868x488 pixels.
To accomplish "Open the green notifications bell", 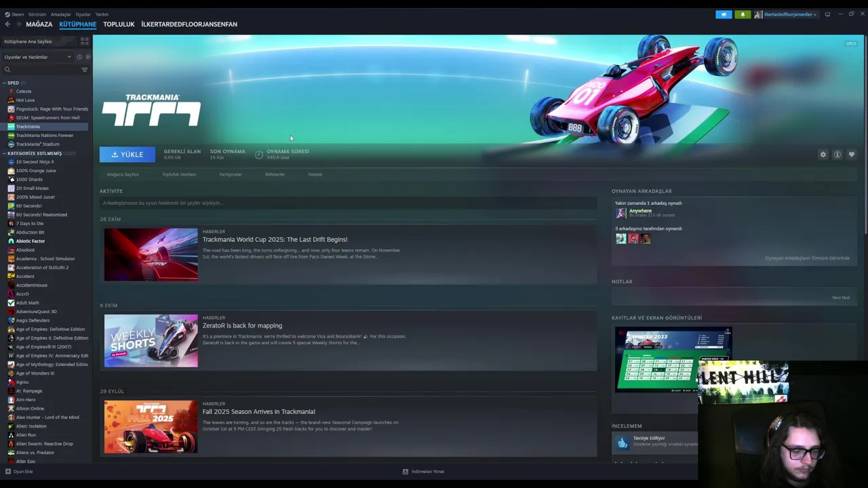I will [x=743, y=14].
